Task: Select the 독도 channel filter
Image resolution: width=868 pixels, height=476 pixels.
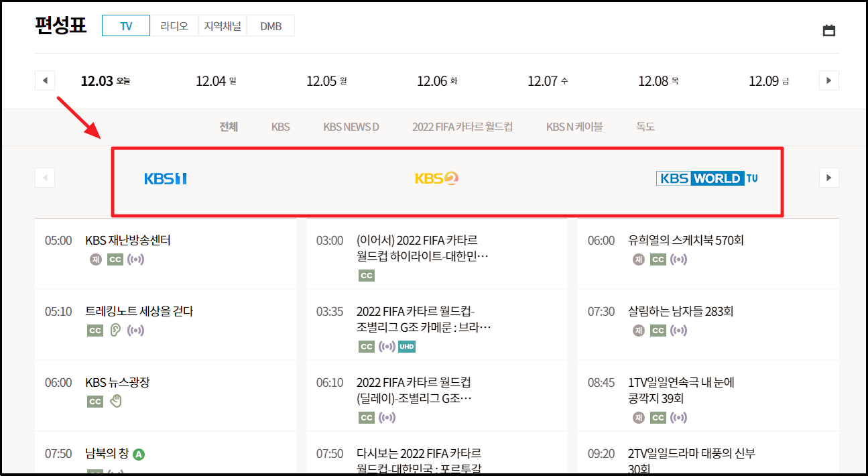Action: click(645, 127)
